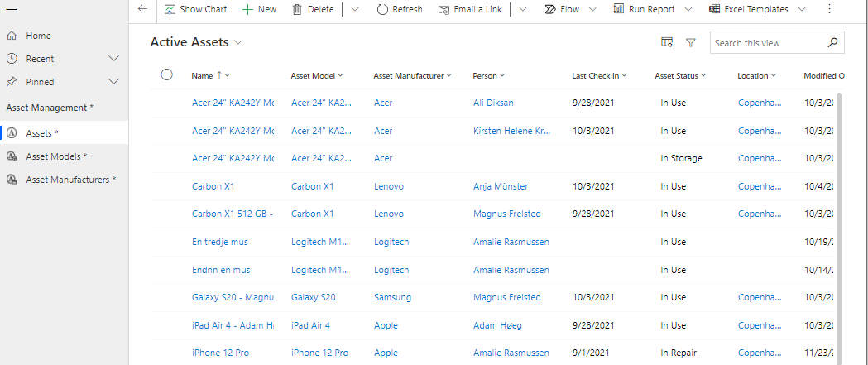Open Anja Münster person record
Screen dimensions: 868x365
coord(500,186)
